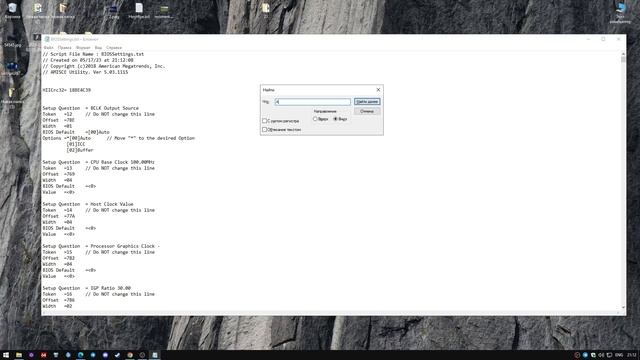
Task: Open the Windows Start menu
Action: click(6, 355)
